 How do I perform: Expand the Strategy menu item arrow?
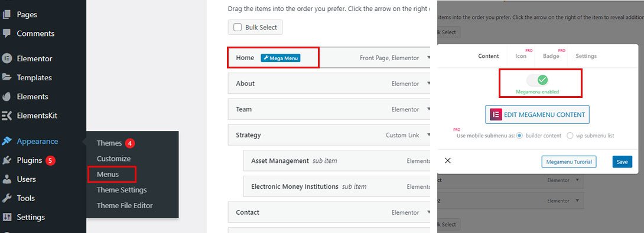pyautogui.click(x=428, y=135)
